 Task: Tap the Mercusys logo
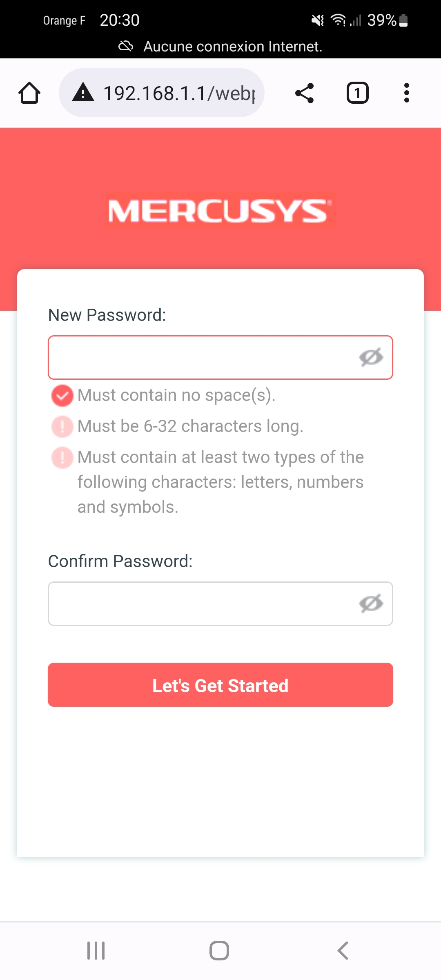(x=220, y=211)
